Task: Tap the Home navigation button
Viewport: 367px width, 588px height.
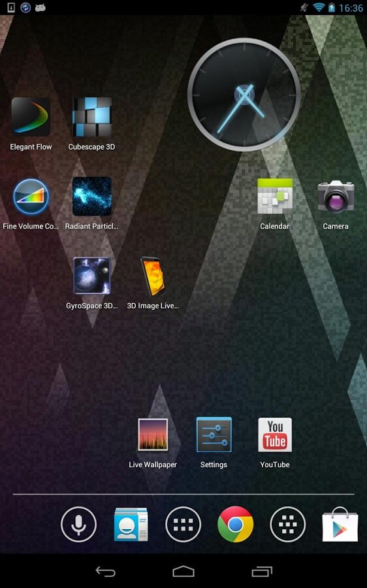Action: (x=183, y=572)
